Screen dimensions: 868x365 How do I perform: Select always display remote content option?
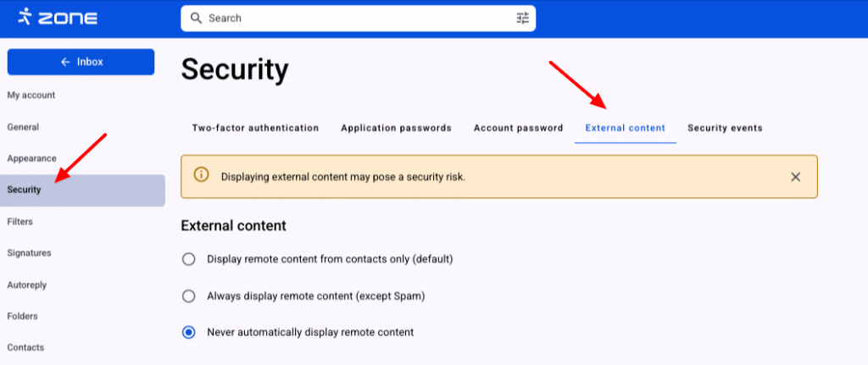(189, 296)
